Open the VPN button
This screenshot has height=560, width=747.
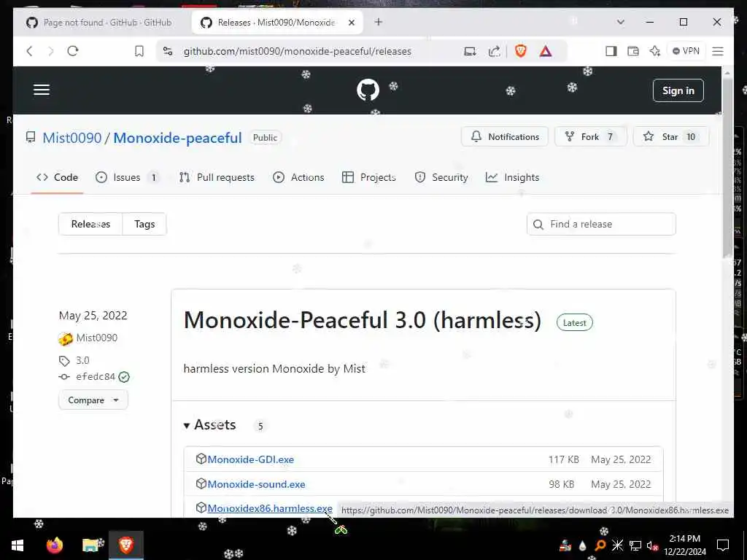tap(686, 51)
